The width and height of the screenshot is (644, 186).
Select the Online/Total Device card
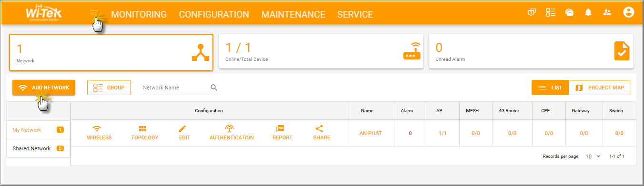point(321,51)
